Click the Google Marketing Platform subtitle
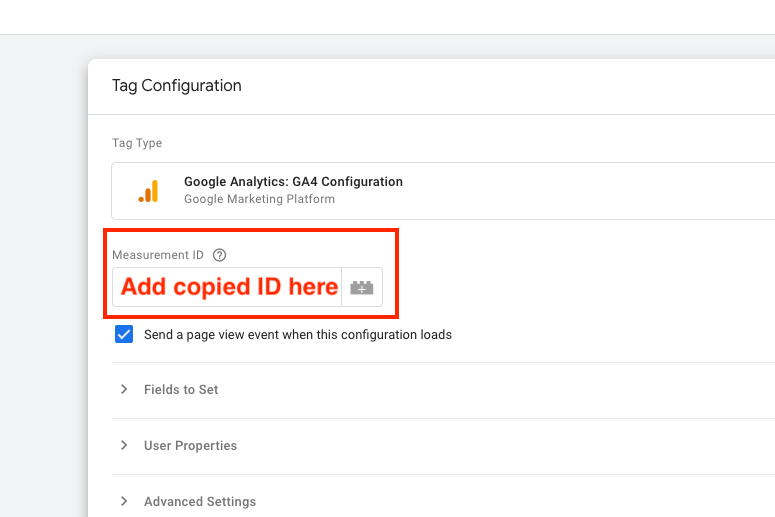This screenshot has height=517, width=775. click(259, 199)
